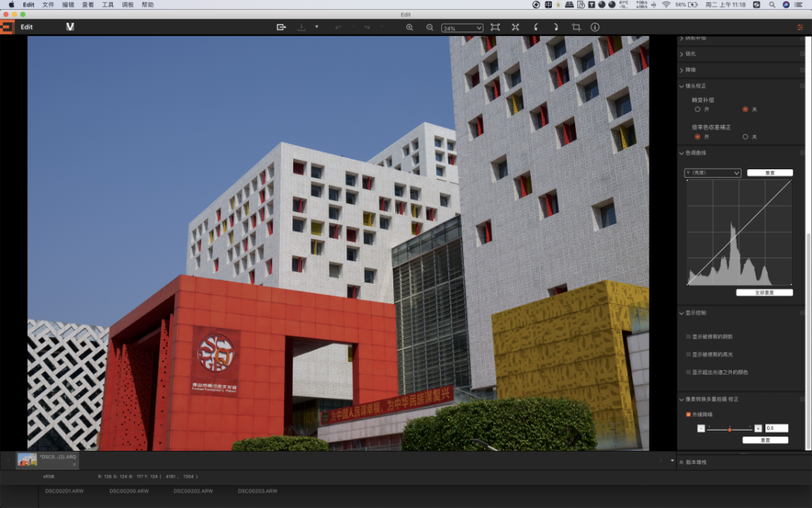Click the 外缘降噪 slider orange handle

pyautogui.click(x=729, y=429)
